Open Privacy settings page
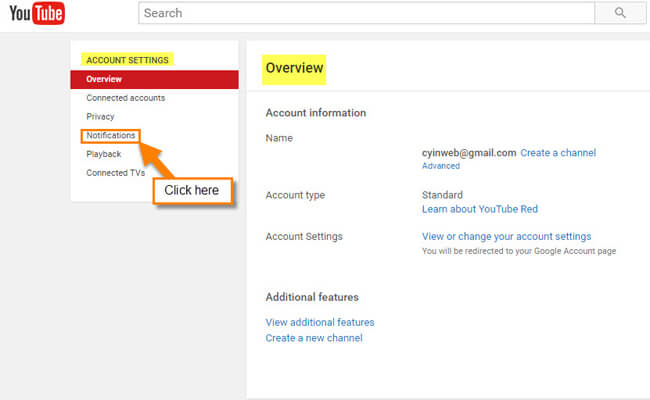The image size is (650, 400). 100,116
